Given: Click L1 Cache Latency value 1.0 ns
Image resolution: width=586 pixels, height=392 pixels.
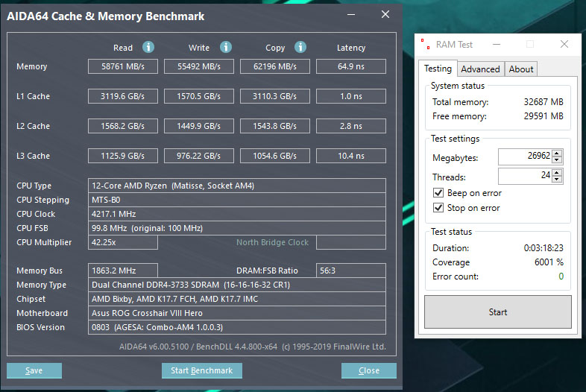Looking at the screenshot, I should 351,96.
